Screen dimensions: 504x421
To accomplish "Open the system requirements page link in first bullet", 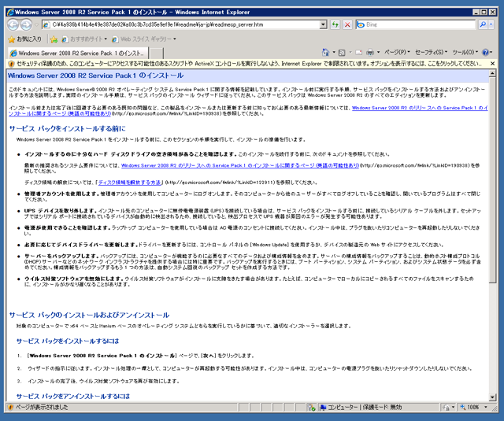I will point(239,165).
